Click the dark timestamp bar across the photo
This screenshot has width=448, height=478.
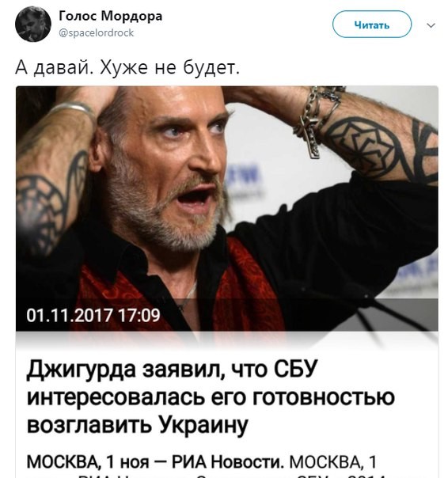click(x=227, y=315)
